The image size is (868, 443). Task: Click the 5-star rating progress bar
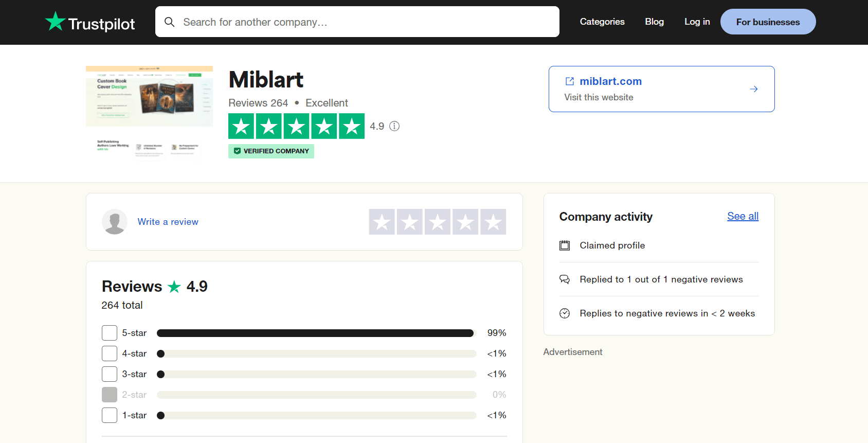click(x=315, y=333)
